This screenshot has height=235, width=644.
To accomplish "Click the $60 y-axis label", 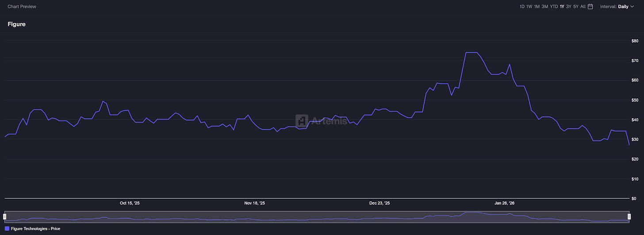I will (635, 80).
